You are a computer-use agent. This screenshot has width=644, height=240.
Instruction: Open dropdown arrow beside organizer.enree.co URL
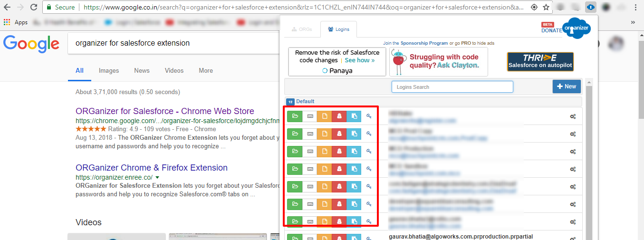pyautogui.click(x=157, y=177)
